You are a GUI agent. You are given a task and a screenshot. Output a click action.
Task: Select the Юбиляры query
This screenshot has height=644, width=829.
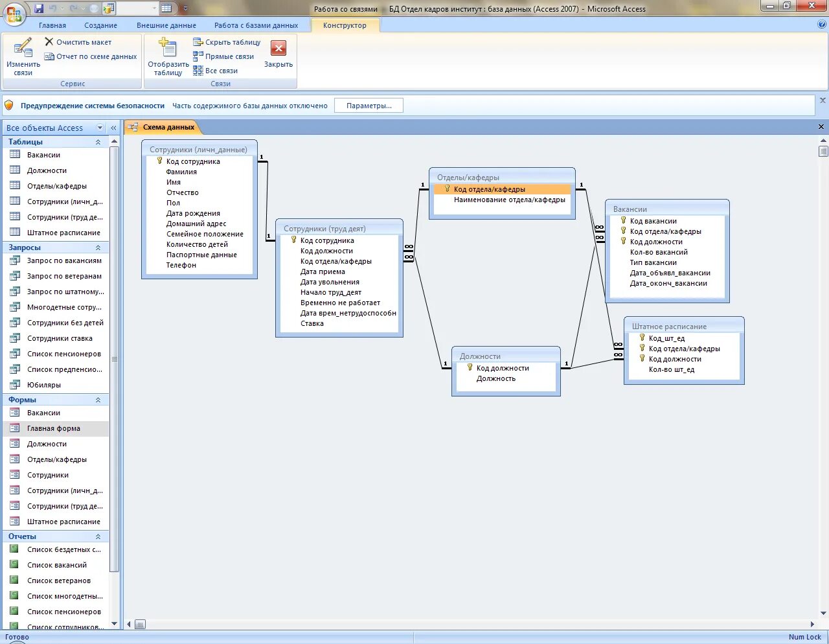[56, 385]
